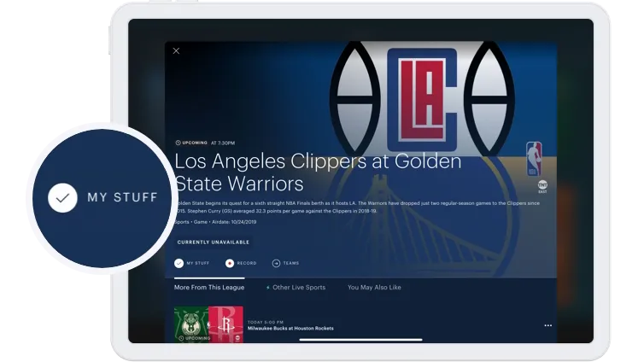
Task: Click the NBA league logo
Action: point(534,160)
